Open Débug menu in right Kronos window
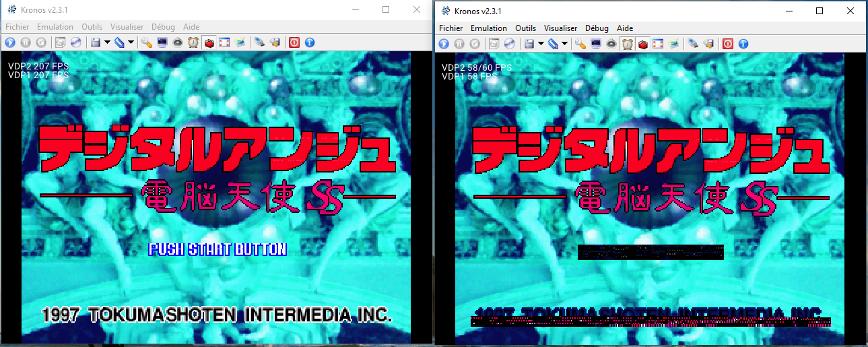The height and width of the screenshot is (347, 868). (x=597, y=28)
